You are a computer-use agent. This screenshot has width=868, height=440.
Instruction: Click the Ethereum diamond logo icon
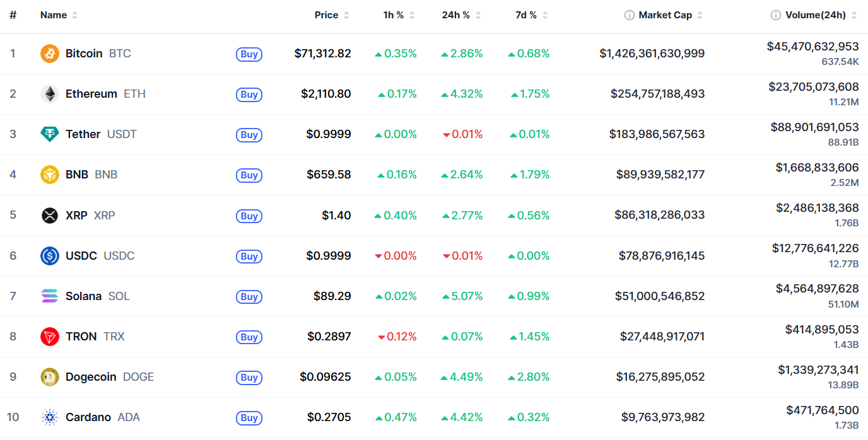[50, 94]
